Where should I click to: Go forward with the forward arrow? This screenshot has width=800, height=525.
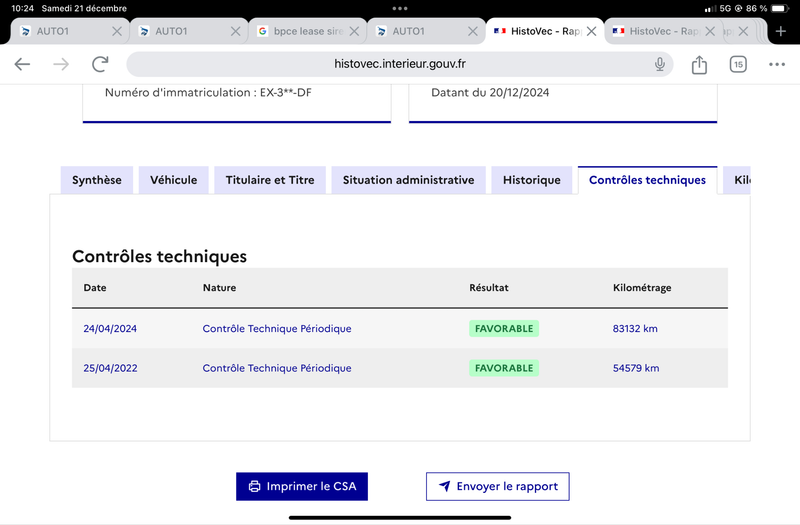(x=61, y=64)
